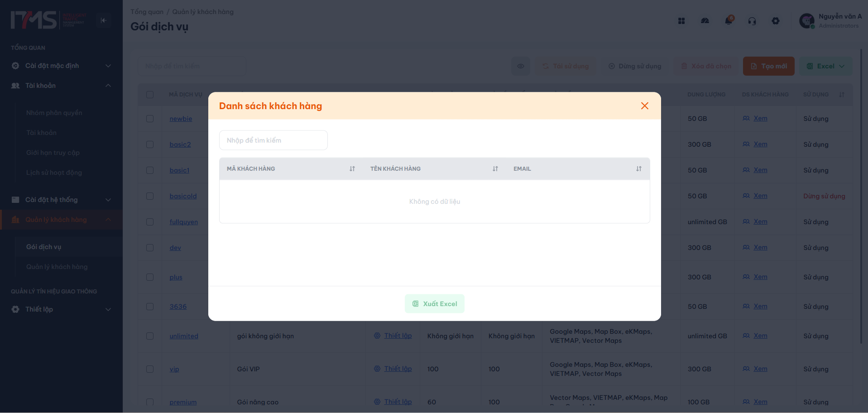Open Lịch sử hoạt động menu item
Image resolution: width=868 pixels, height=413 pixels.
pyautogui.click(x=54, y=173)
